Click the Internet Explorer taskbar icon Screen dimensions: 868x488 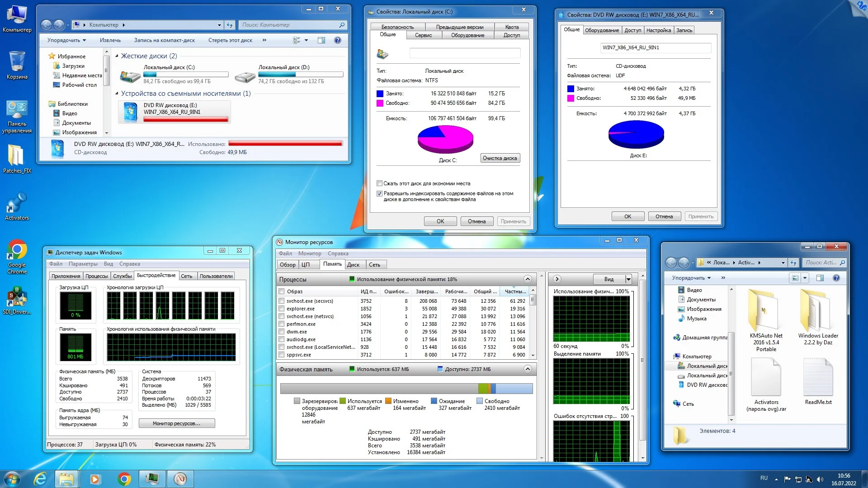click(41, 479)
